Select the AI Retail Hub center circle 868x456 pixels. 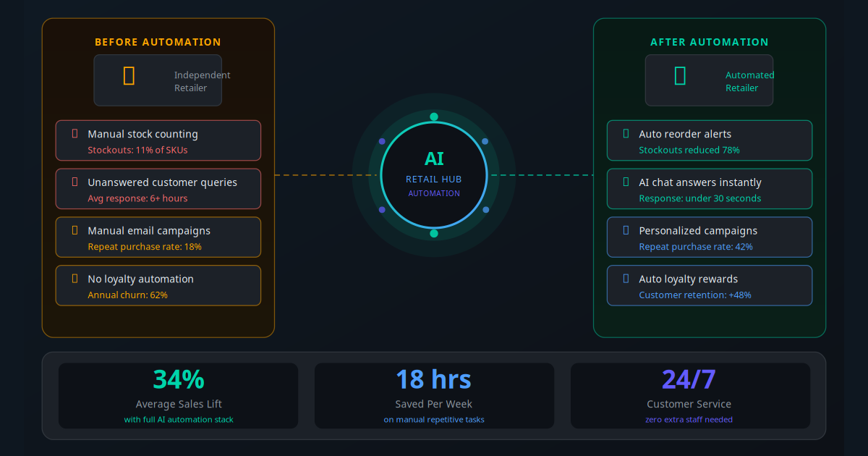[x=434, y=175]
